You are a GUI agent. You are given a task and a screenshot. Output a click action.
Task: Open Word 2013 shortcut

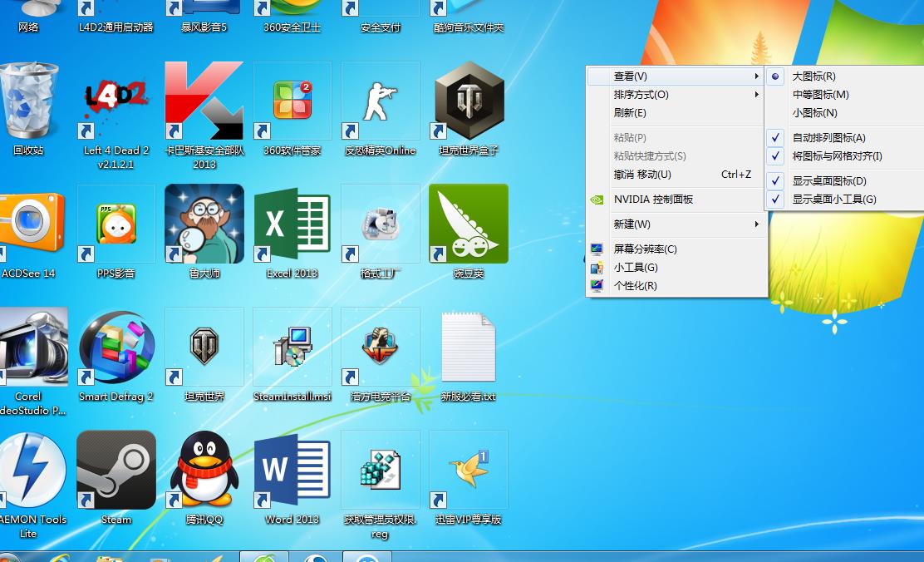tap(292, 470)
